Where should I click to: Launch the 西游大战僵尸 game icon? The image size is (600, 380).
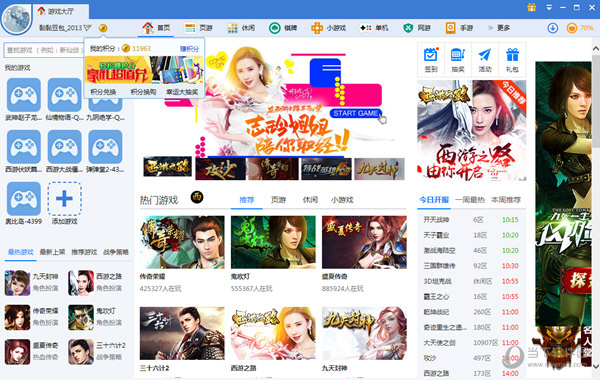click(x=64, y=147)
